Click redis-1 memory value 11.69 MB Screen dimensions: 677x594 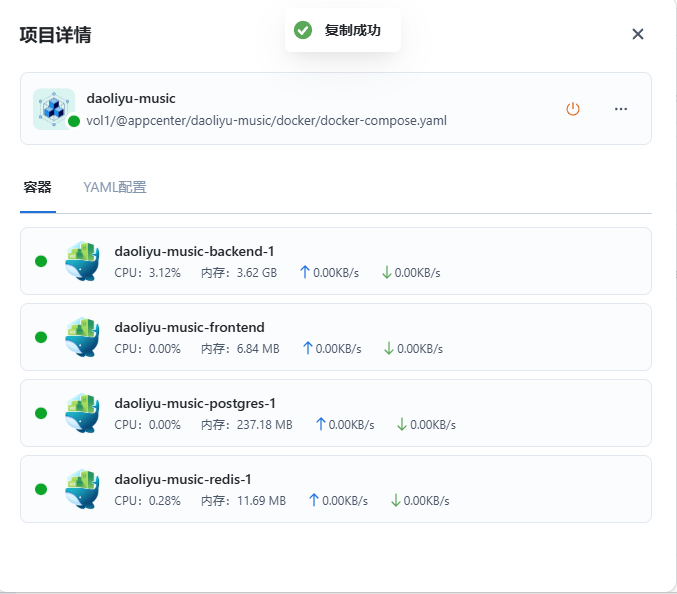click(x=261, y=501)
